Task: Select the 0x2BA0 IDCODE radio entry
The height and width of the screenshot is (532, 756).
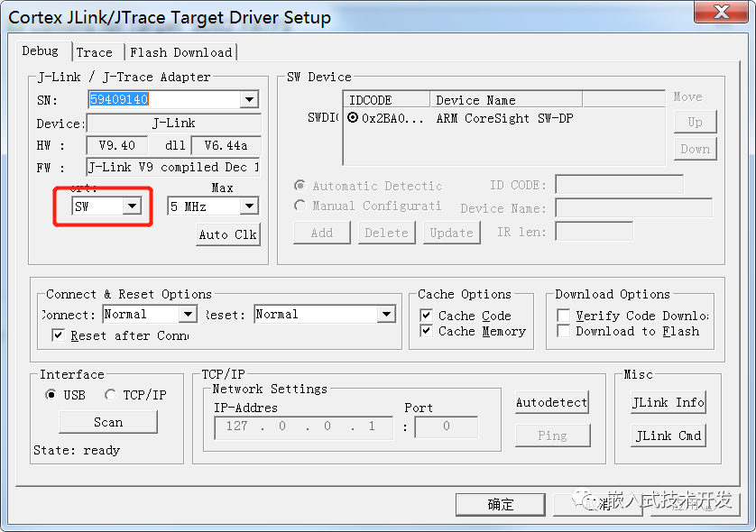Action: click(353, 118)
